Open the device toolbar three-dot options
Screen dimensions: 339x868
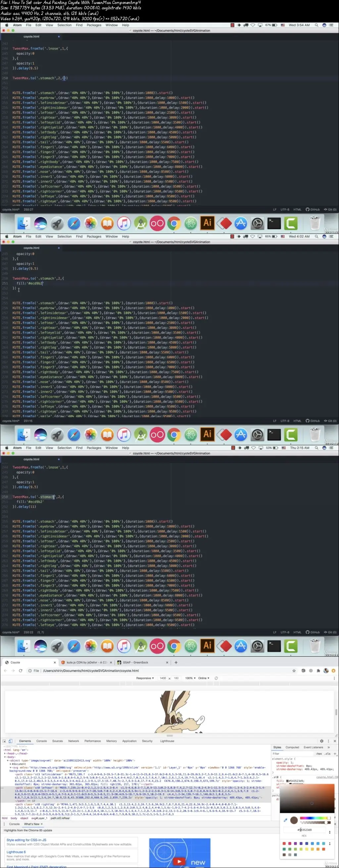click(334, 678)
